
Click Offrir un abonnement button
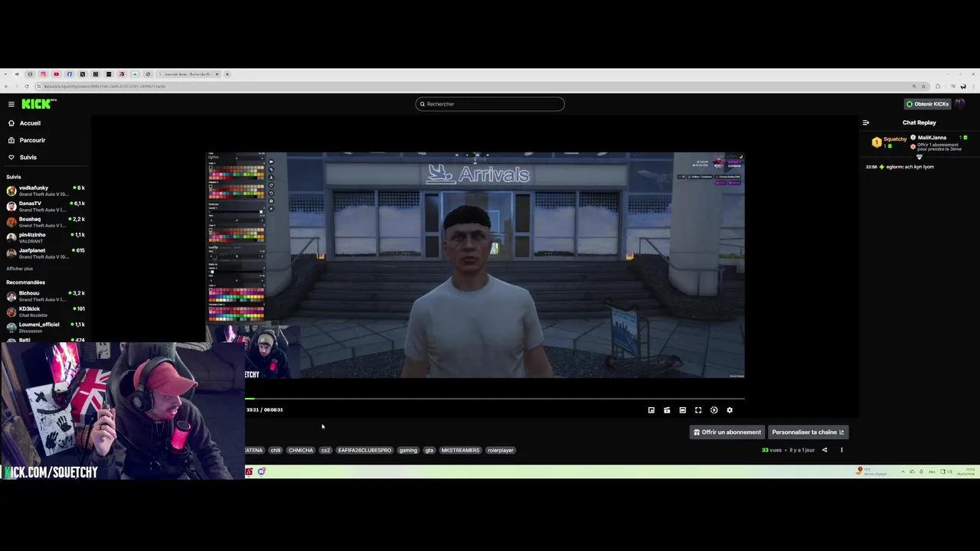(727, 432)
